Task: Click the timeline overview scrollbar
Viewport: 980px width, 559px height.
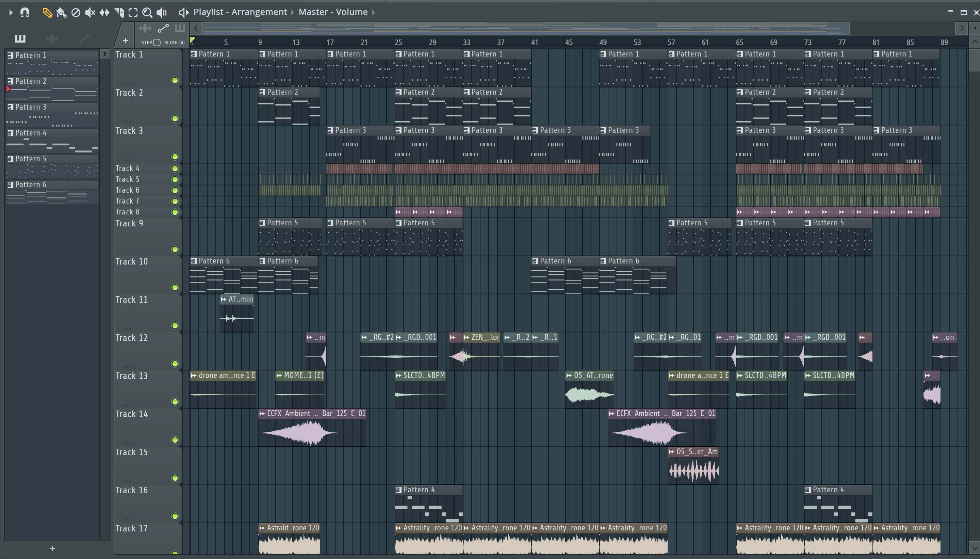Action: pyautogui.click(x=526, y=28)
